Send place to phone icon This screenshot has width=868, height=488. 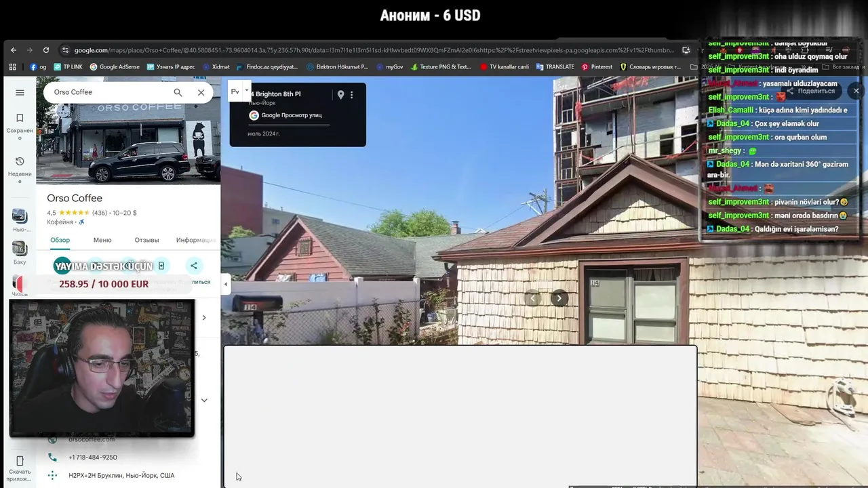(161, 266)
